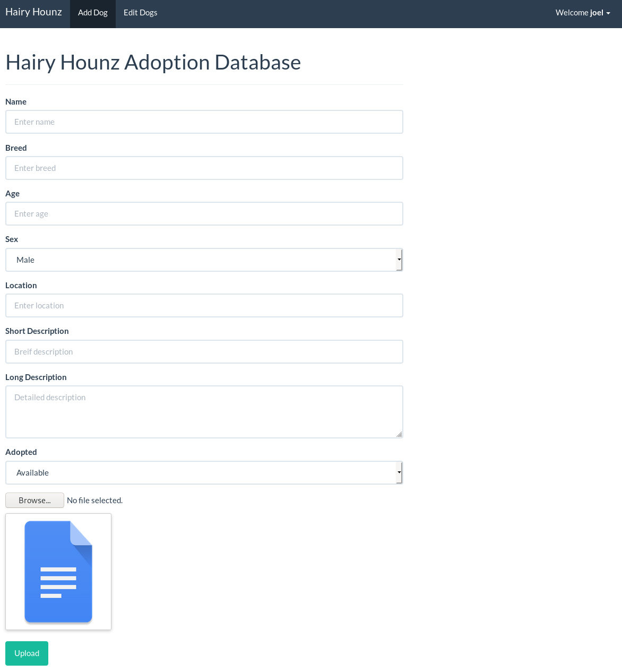Go to the Add Dog tab
622x672 pixels.
tap(93, 13)
